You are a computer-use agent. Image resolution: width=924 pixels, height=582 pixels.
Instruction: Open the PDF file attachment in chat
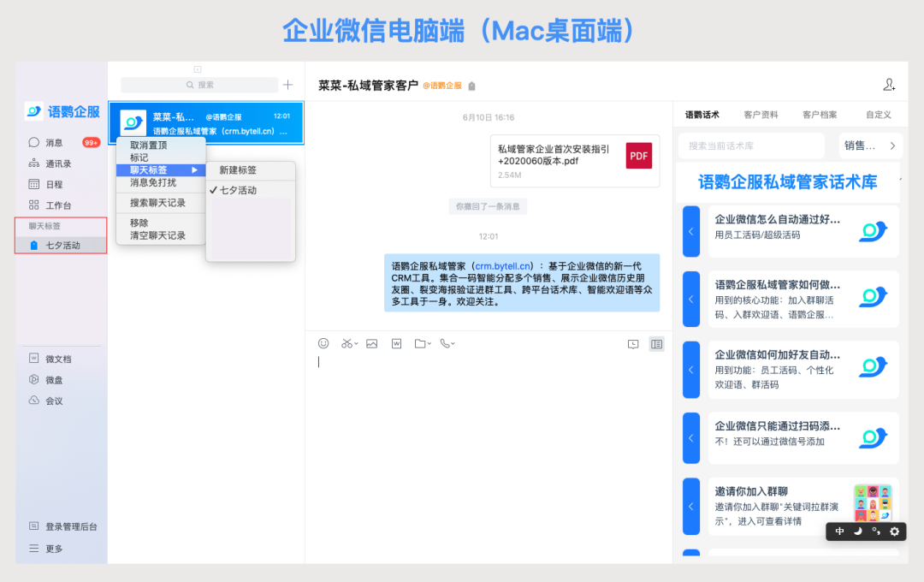(574, 161)
